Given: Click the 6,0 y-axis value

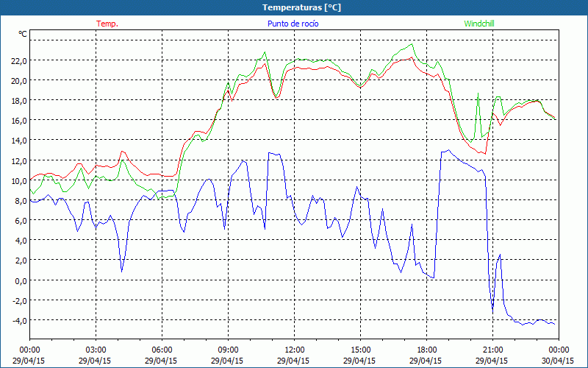Looking at the screenshot, I should click(x=21, y=221).
